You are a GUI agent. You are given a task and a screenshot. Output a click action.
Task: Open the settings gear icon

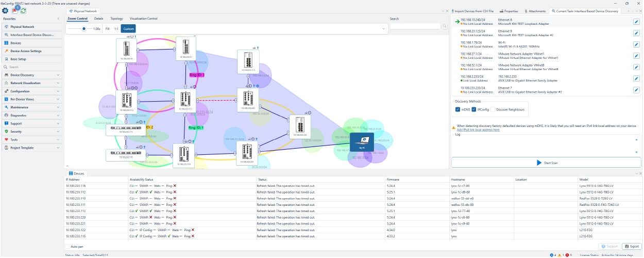pyautogui.click(x=5, y=10)
